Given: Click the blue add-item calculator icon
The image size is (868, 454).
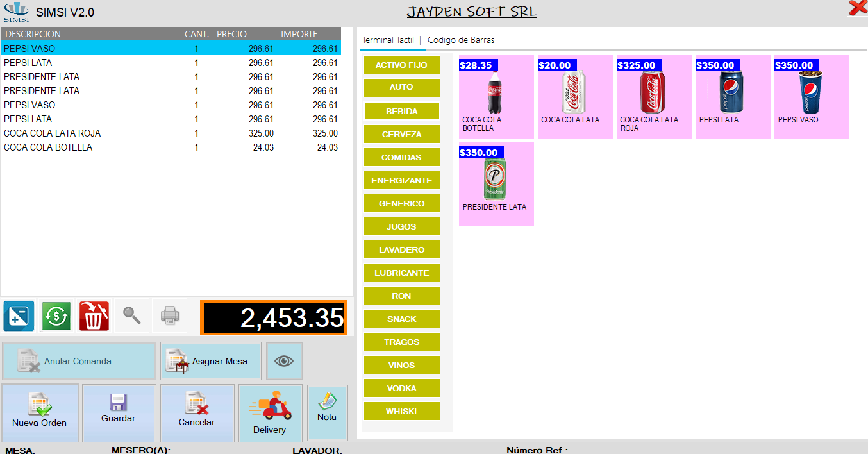Looking at the screenshot, I should click(19, 315).
